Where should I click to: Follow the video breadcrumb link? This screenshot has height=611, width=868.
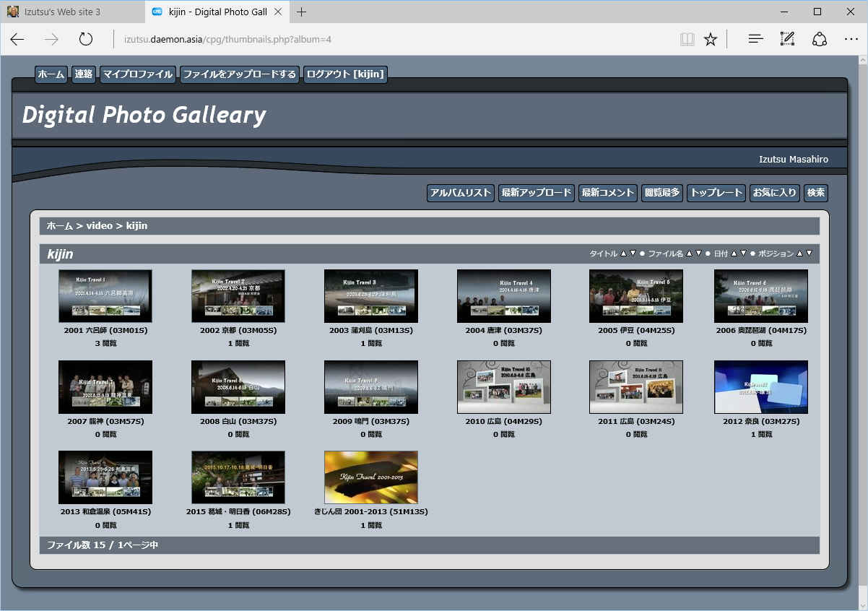[99, 226]
